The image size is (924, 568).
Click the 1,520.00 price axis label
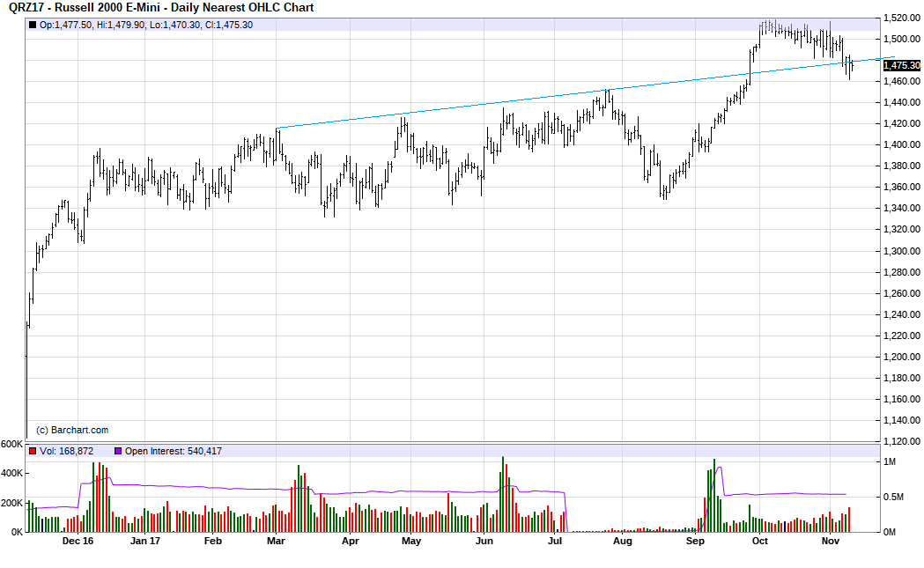click(902, 18)
